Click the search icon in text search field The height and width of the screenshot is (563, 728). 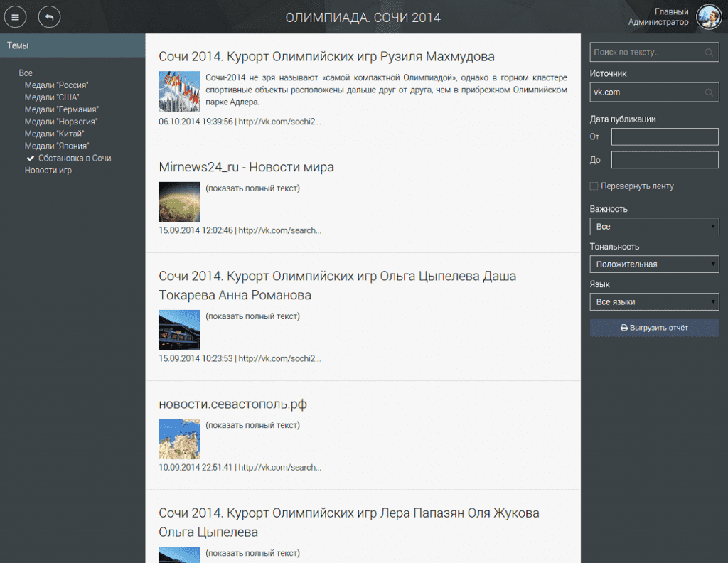pyautogui.click(x=709, y=53)
